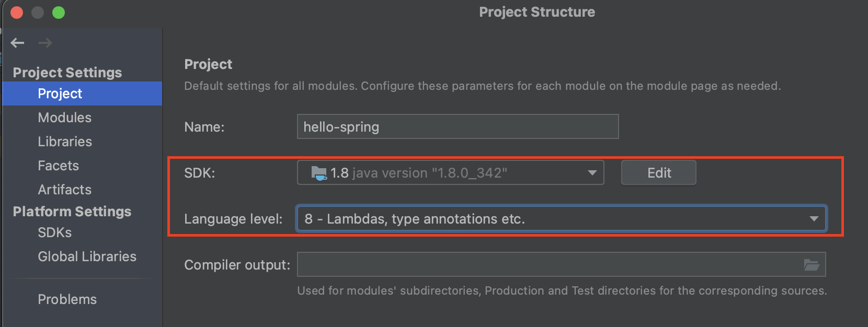The width and height of the screenshot is (868, 327).
Task: Click the folder browse icon in Compiler output
Action: 811,265
